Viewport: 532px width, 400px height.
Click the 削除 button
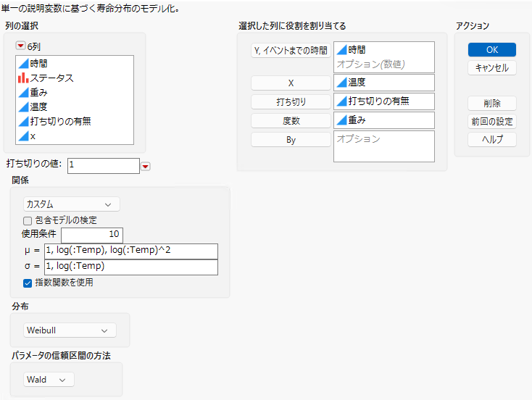coord(492,103)
